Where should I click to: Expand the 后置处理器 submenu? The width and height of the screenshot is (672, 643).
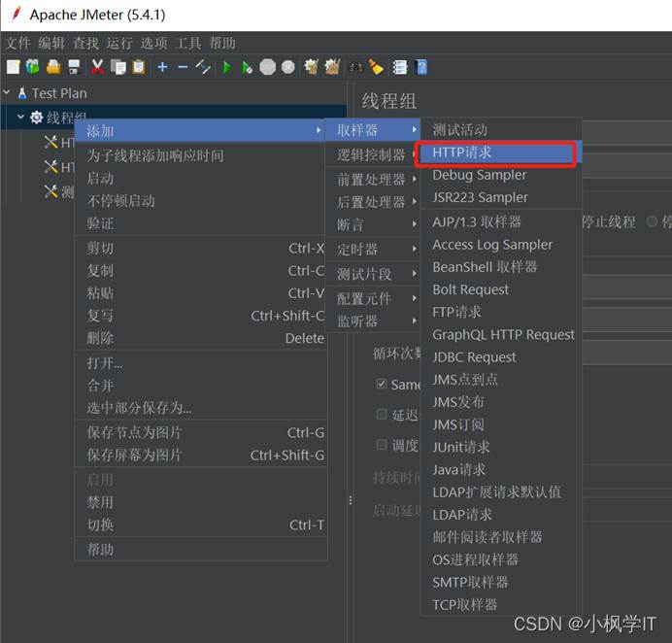pos(373,201)
